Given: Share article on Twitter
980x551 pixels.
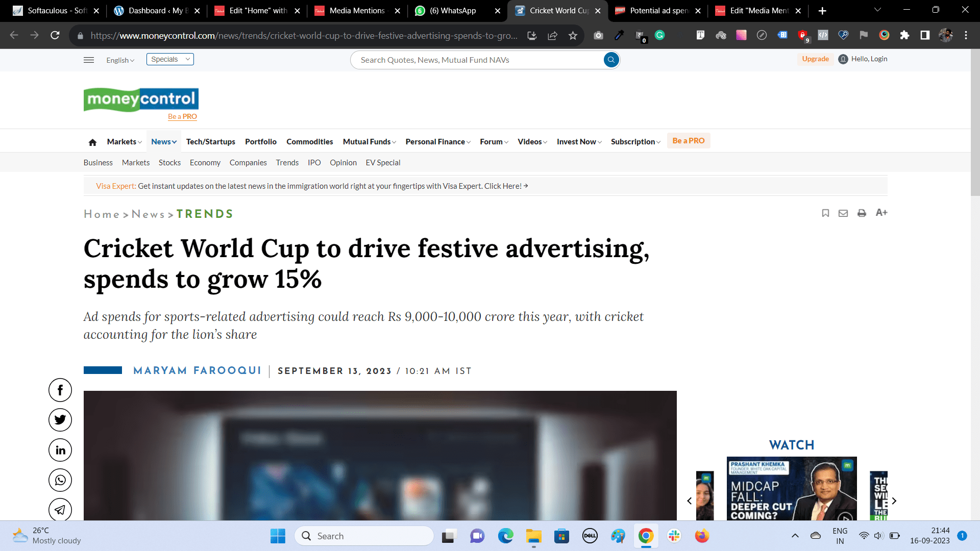Looking at the screenshot, I should [60, 420].
